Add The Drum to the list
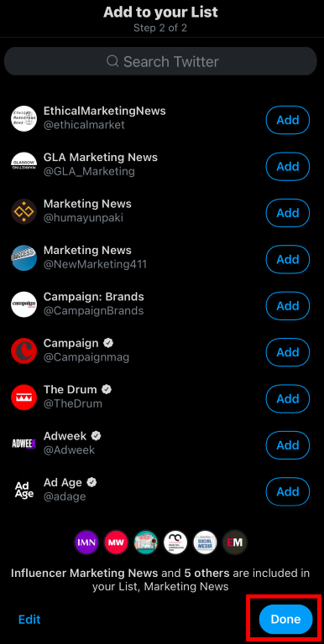Screen dimensions: 324x644 (287, 398)
